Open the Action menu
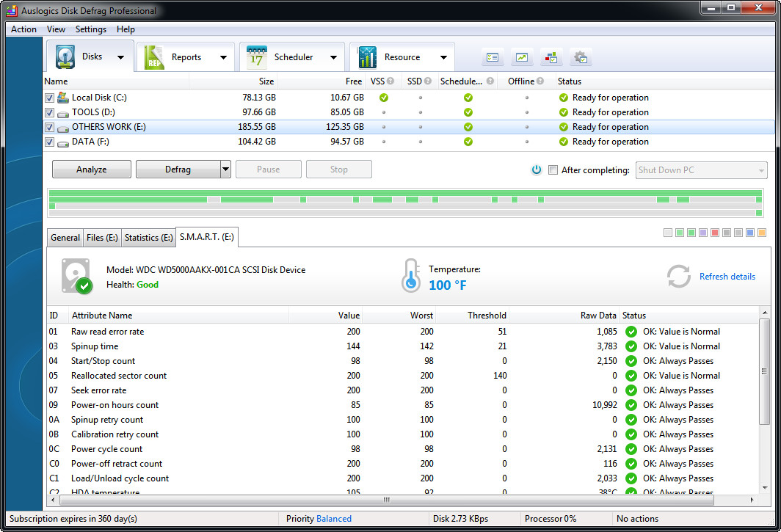The width and height of the screenshot is (781, 532). click(x=24, y=29)
